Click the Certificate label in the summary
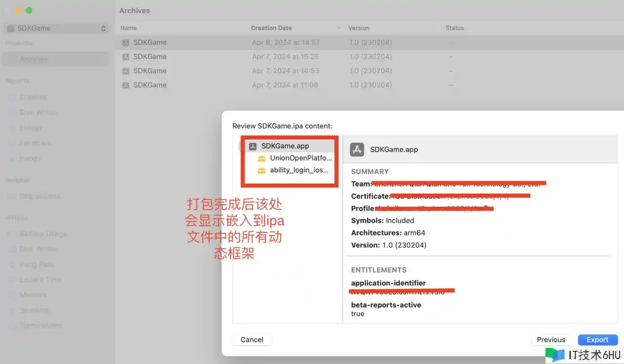The width and height of the screenshot is (624, 364). point(371,196)
